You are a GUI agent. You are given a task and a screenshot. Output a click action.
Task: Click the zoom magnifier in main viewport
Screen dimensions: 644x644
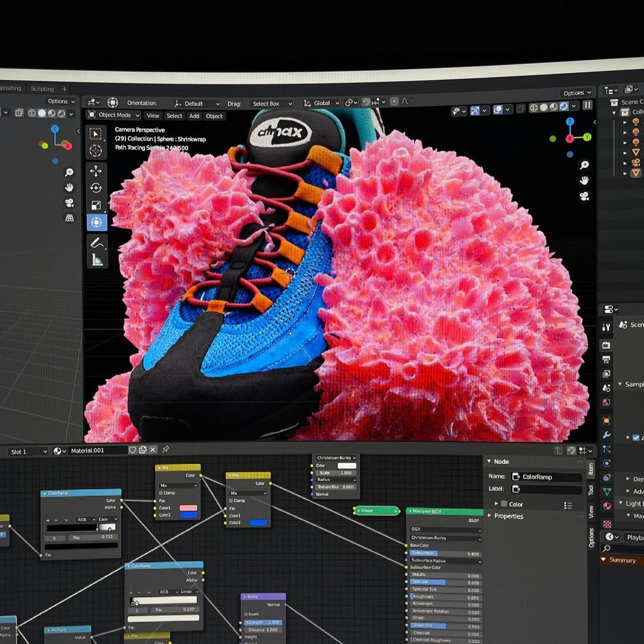click(584, 165)
